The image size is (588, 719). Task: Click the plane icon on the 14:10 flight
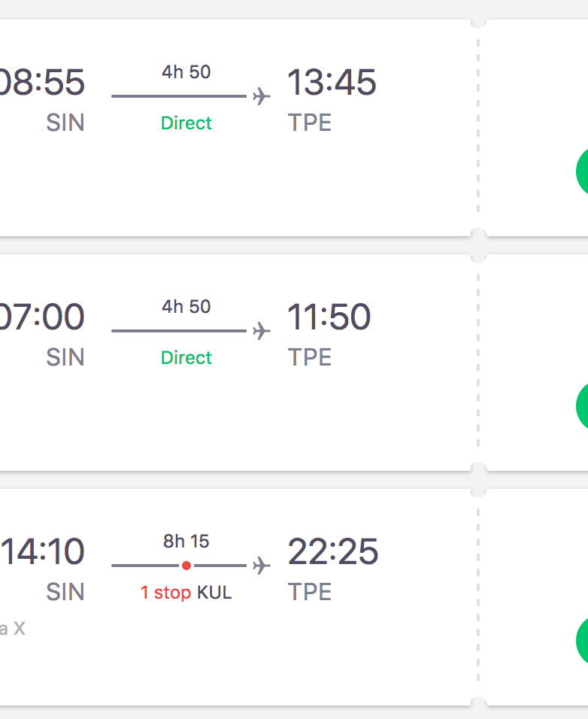point(261,566)
